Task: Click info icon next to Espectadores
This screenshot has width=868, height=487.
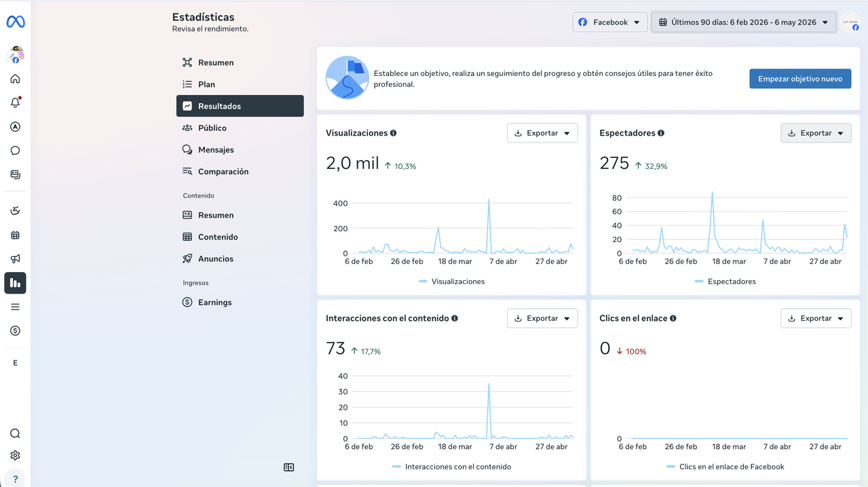Action: pyautogui.click(x=661, y=133)
